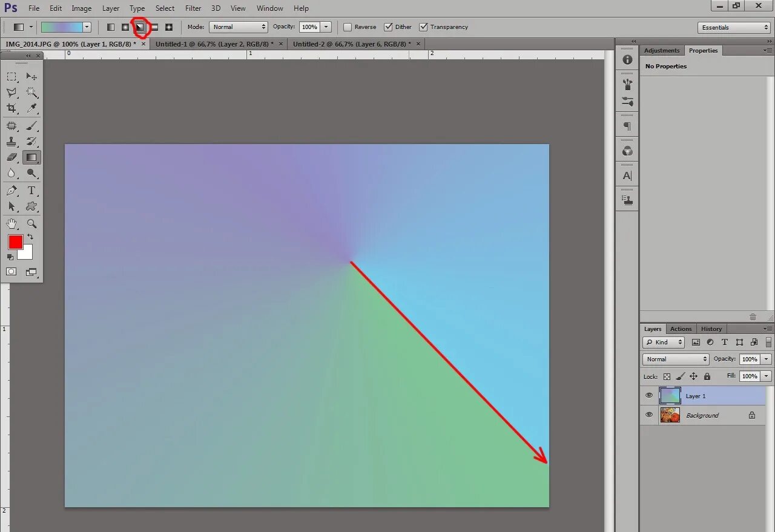Image resolution: width=775 pixels, height=532 pixels.
Task: Open layer Fill slider arrow
Action: [x=767, y=376]
